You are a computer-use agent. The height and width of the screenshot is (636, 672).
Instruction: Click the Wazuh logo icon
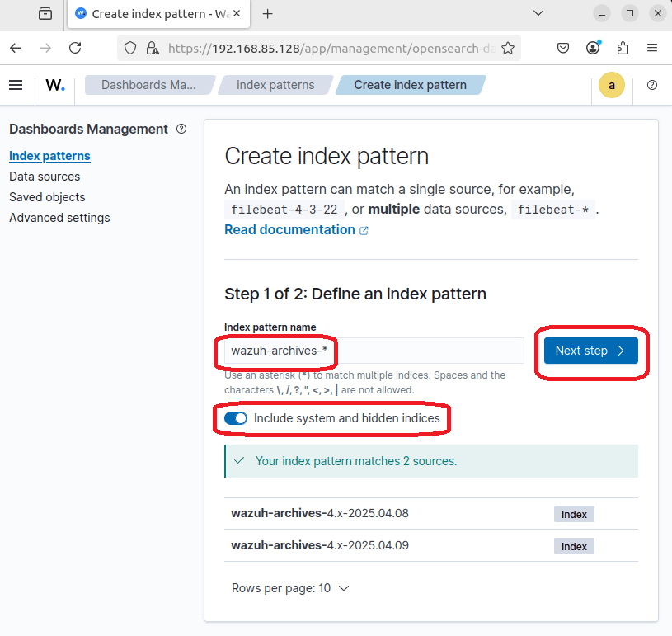[55, 85]
